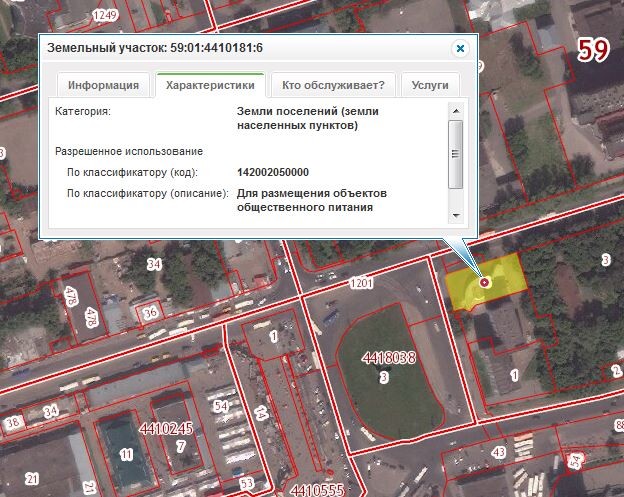
Task: Click the popup scrollbar thumb
Action: 456,154
